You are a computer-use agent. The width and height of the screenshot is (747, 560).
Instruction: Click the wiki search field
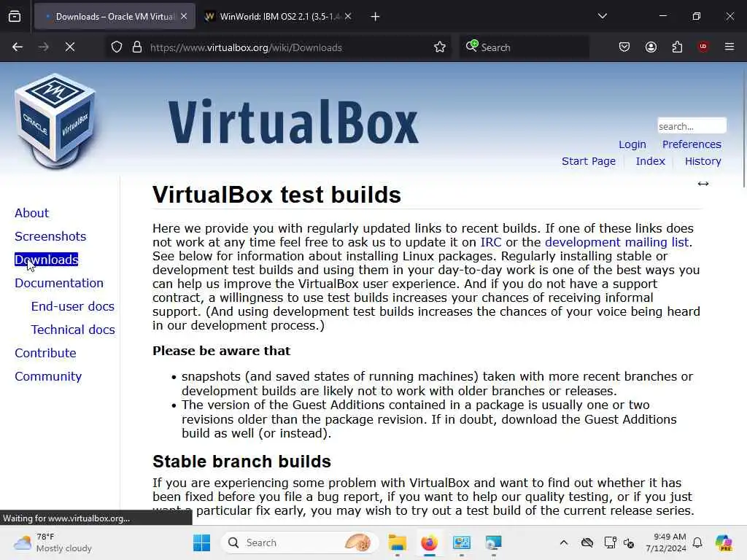point(692,126)
